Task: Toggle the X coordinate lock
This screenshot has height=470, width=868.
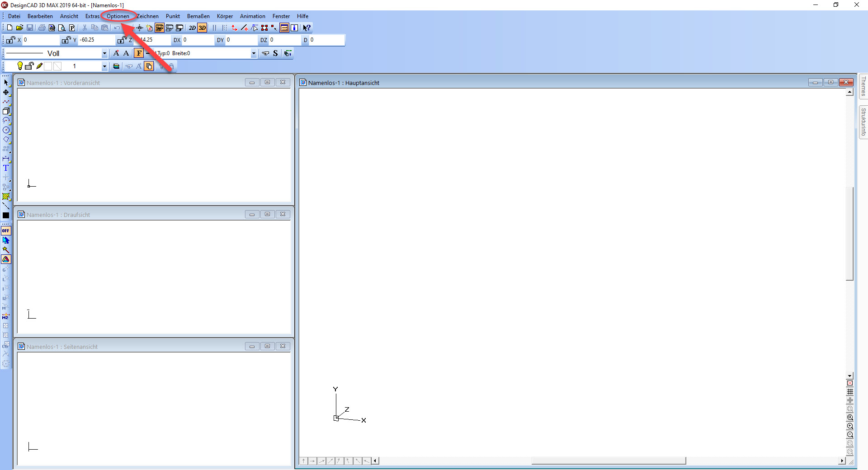Action: coord(11,40)
